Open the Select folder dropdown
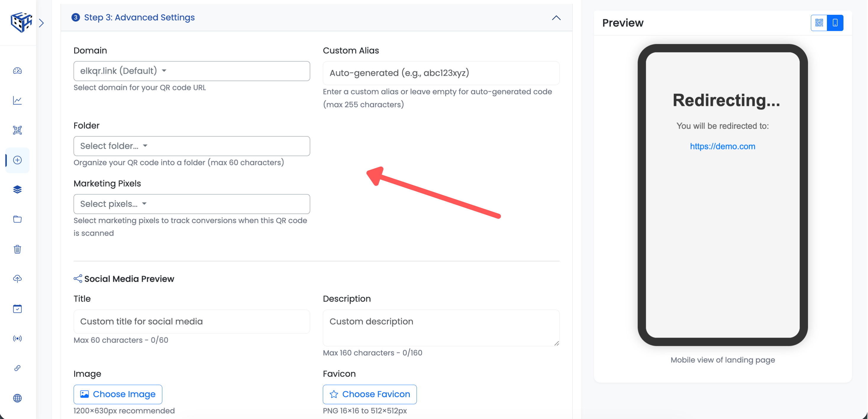868x419 pixels. [x=191, y=146]
